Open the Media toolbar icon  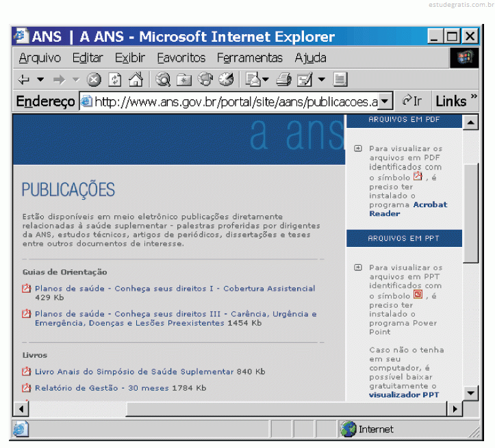click(x=205, y=79)
